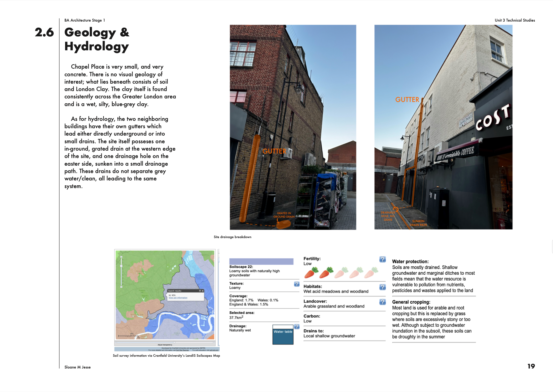Click the author name 'Sloane M Jesse'
The height and width of the screenshot is (392, 553).
tap(77, 367)
